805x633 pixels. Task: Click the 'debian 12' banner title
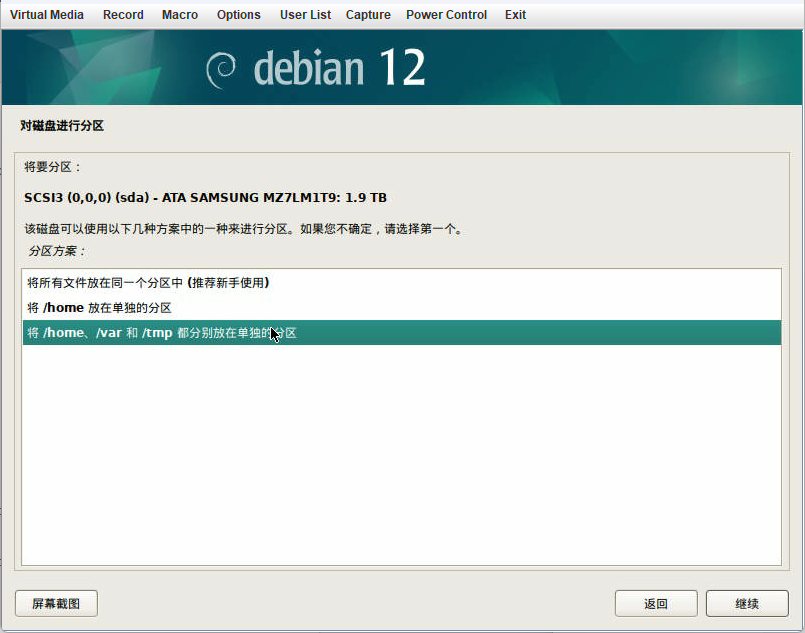339,68
